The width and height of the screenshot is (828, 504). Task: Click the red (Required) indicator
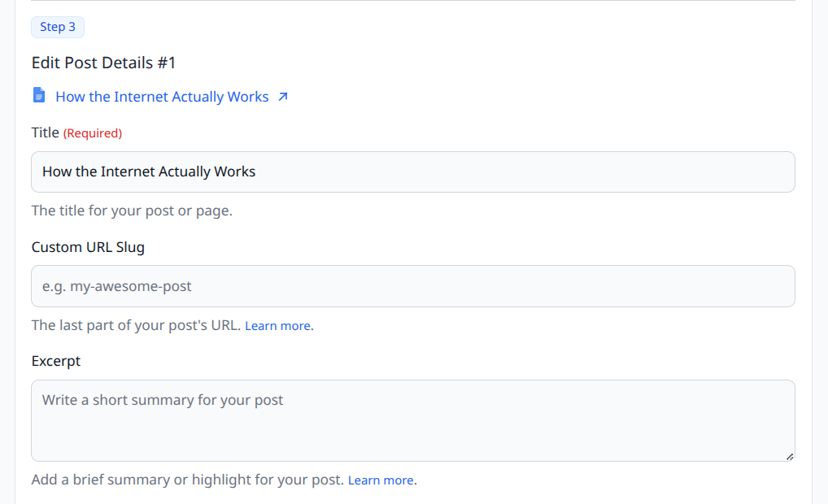[93, 133]
